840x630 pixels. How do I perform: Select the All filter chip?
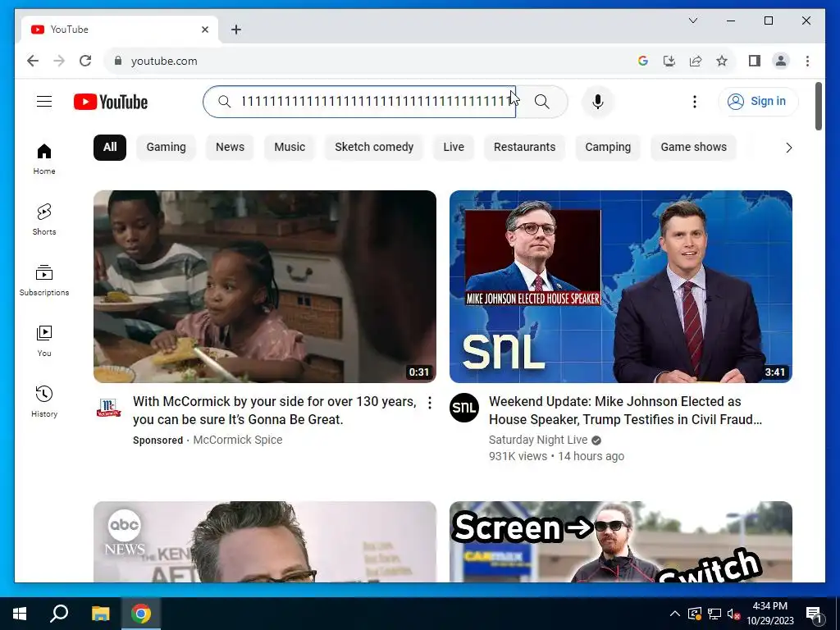[110, 148]
